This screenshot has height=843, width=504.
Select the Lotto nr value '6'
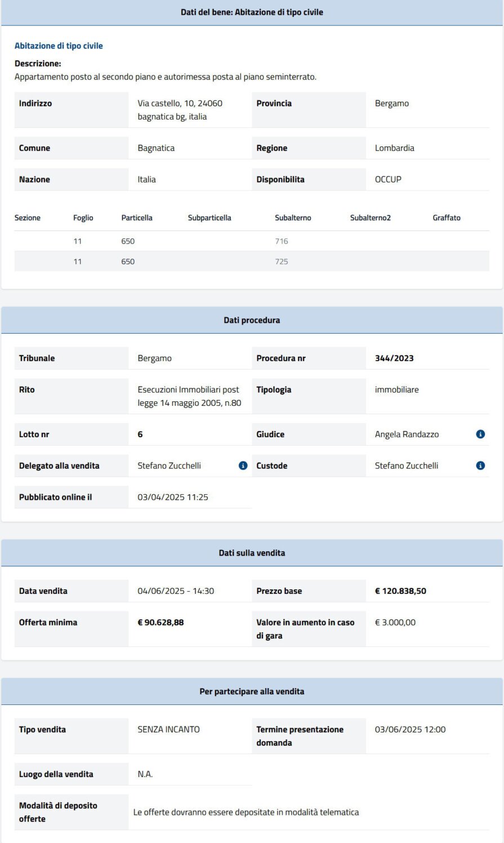coord(140,434)
